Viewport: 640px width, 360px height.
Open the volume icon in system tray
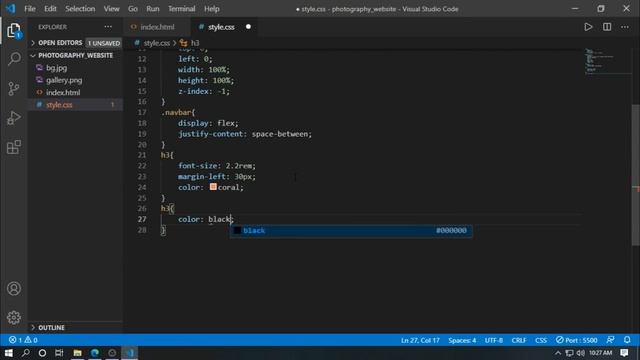point(581,353)
